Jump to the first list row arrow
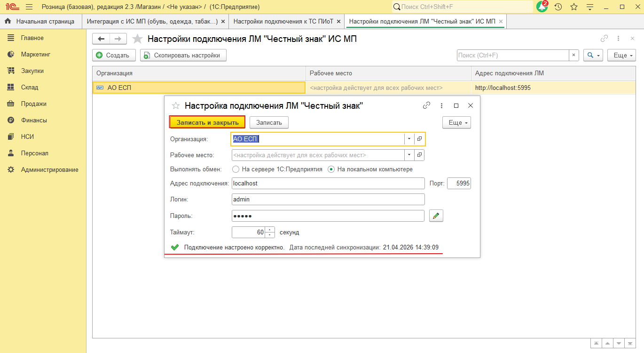The image size is (644, 353). (x=597, y=343)
